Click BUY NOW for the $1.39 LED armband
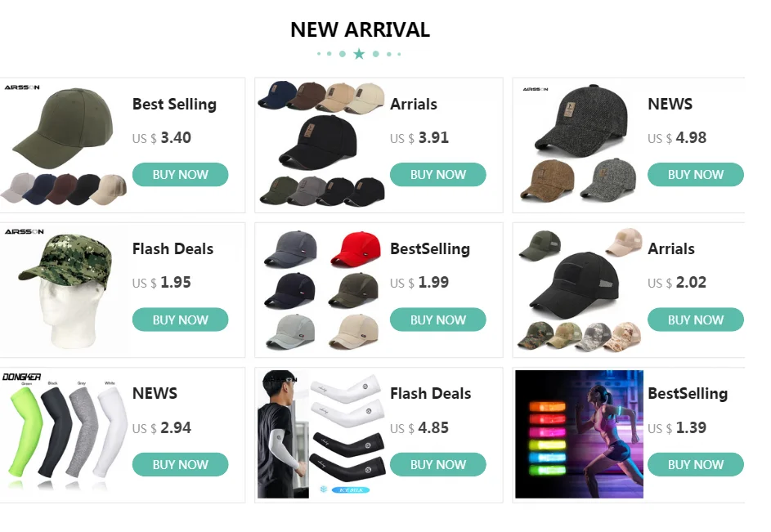 [695, 464]
